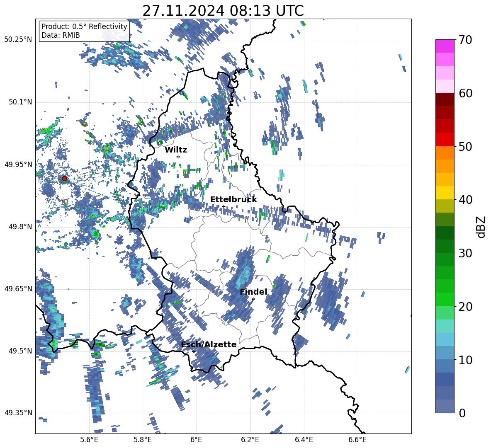
Task: Click the colorbar tick label 60
Action: click(x=466, y=93)
